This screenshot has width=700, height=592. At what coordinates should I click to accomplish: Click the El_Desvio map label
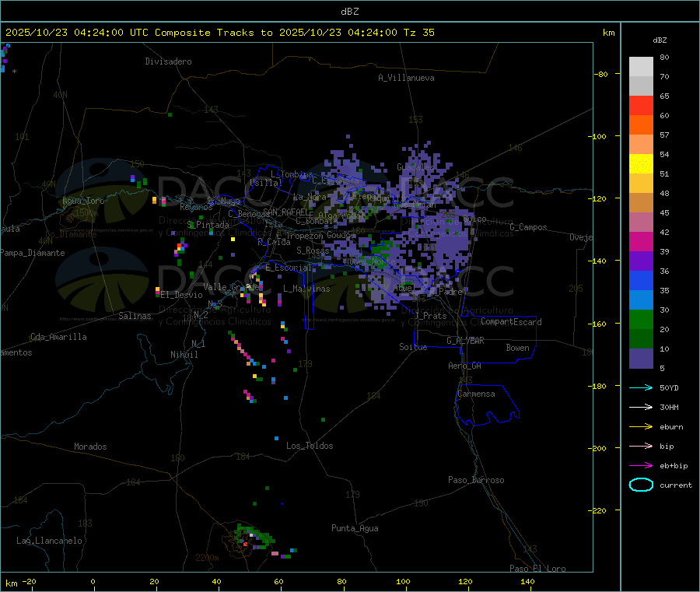coord(182,295)
